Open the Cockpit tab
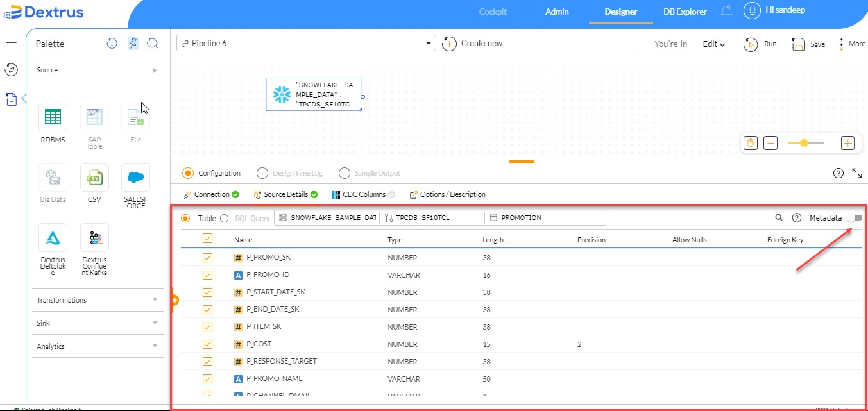Image resolution: width=868 pixels, height=411 pixels. point(493,12)
